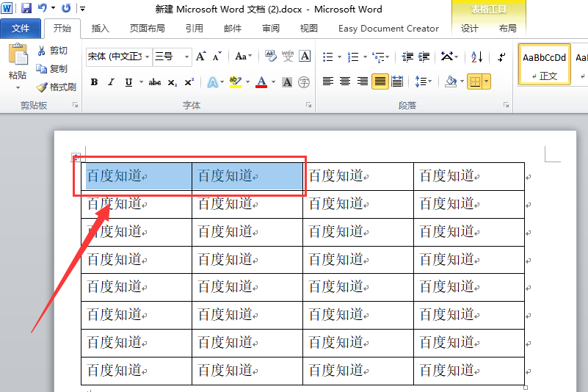This screenshot has width=588, height=392.
Task: Switch to Table Tools 布局 (Layout) tab
Action: [507, 29]
